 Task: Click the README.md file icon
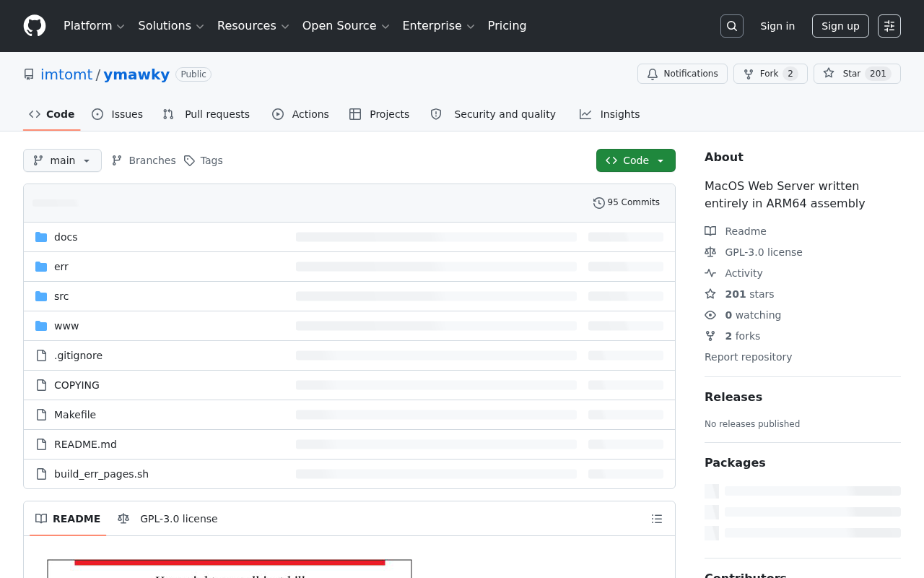(x=41, y=444)
